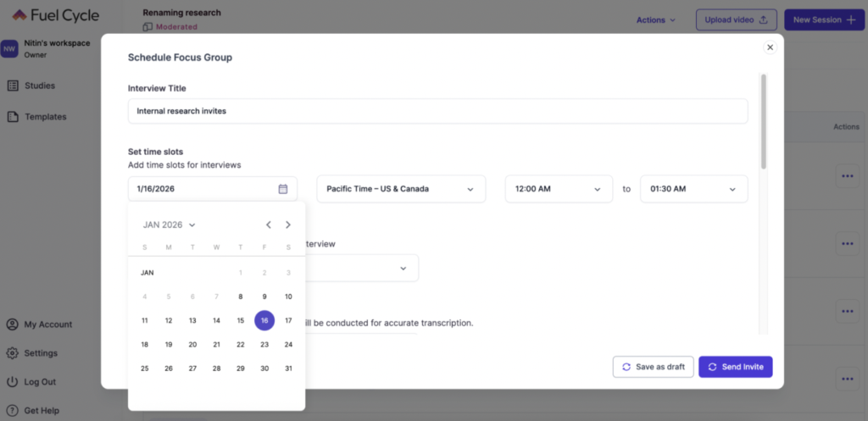This screenshot has width=868, height=421.
Task: Expand the Pacific Time timezone dropdown
Action: point(400,189)
